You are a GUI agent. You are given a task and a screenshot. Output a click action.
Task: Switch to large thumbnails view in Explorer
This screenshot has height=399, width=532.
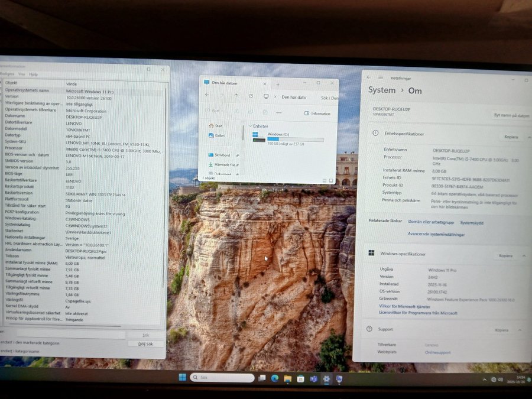pyautogui.click(x=331, y=180)
